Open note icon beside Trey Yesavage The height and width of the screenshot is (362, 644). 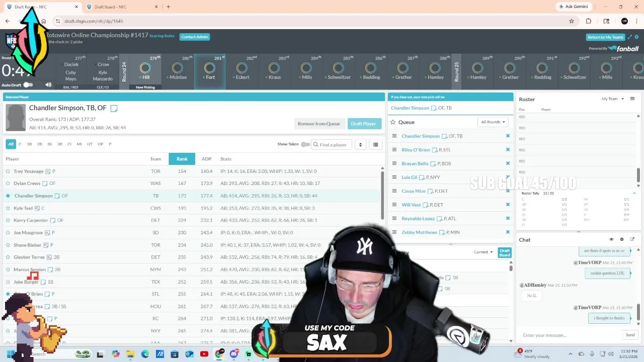pyautogui.click(x=48, y=171)
